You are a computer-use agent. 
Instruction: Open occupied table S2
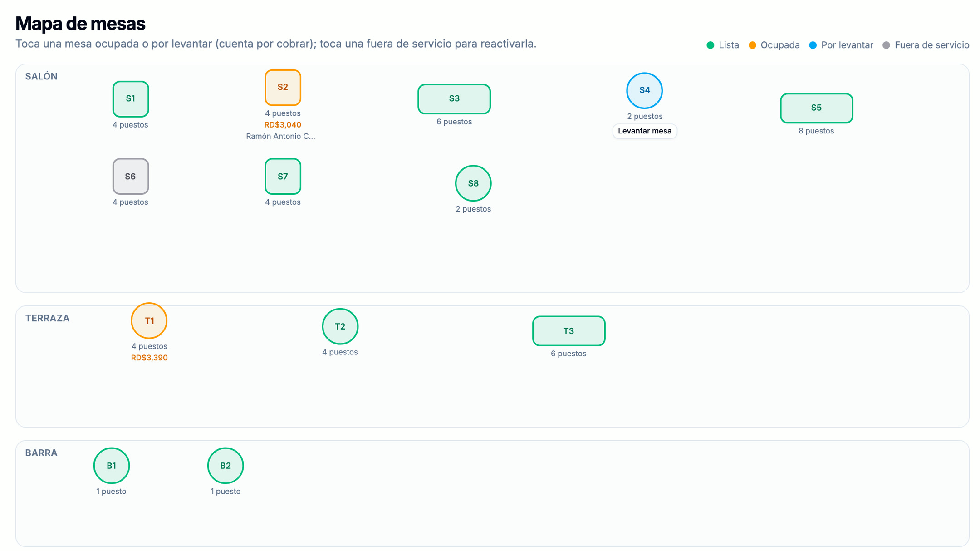(283, 88)
